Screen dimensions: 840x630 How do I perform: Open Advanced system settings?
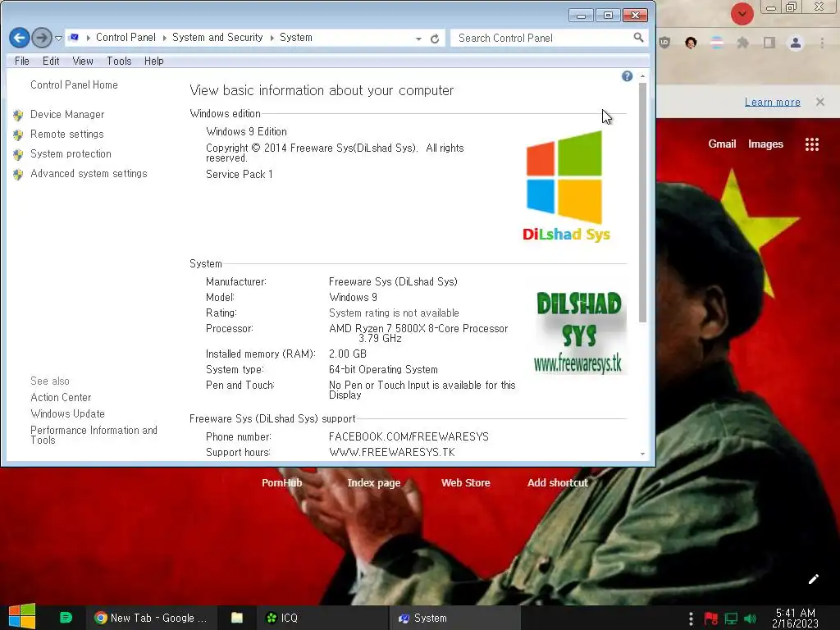tap(89, 174)
